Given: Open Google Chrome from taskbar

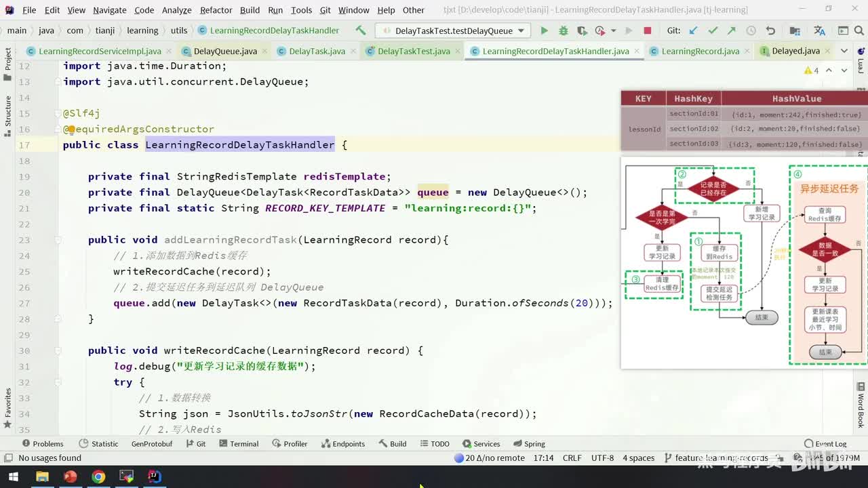Looking at the screenshot, I should pyautogui.click(x=98, y=476).
